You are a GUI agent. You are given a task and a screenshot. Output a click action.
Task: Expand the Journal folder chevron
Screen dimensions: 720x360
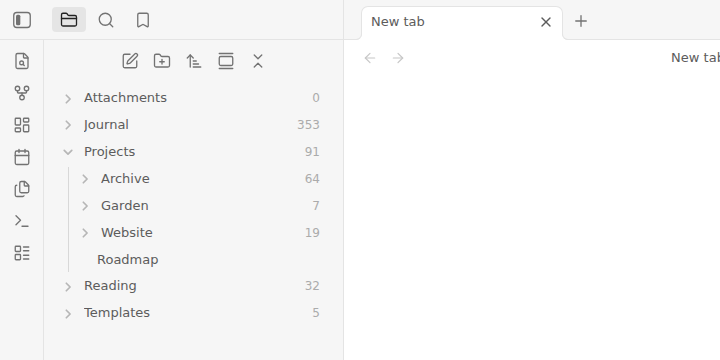(x=68, y=125)
